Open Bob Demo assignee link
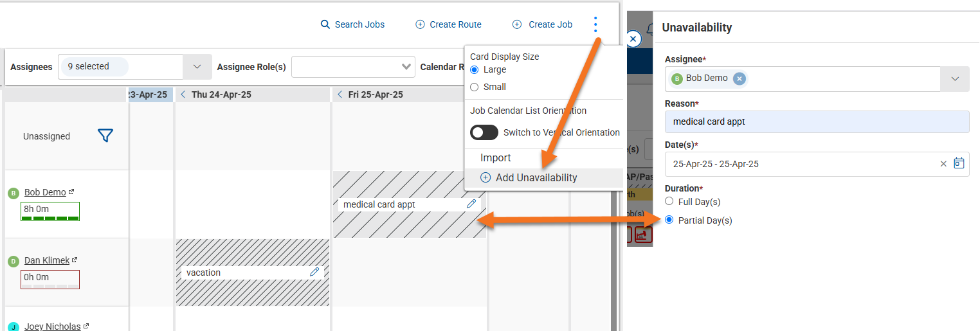Viewport: 980px width, 331px height. (45, 192)
